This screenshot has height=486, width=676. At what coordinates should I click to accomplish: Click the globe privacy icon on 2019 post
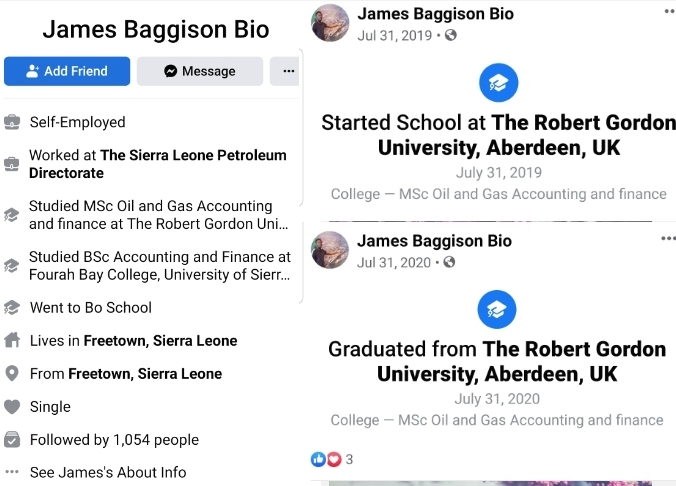click(451, 36)
